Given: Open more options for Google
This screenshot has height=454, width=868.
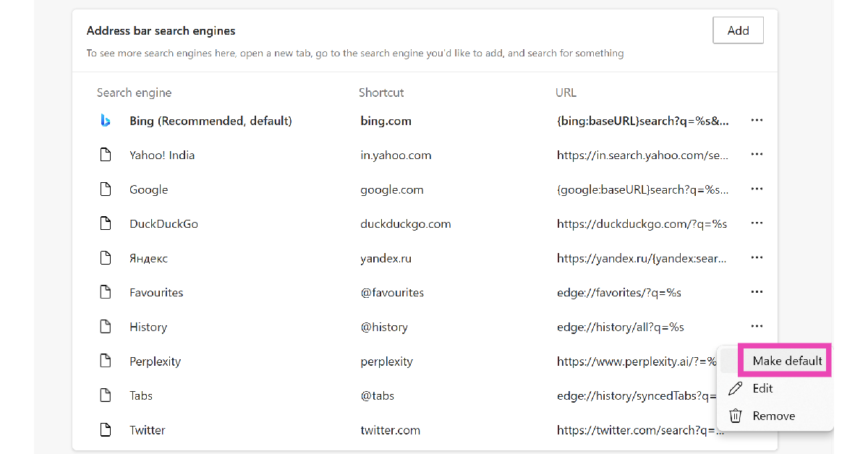Looking at the screenshot, I should coord(757,189).
